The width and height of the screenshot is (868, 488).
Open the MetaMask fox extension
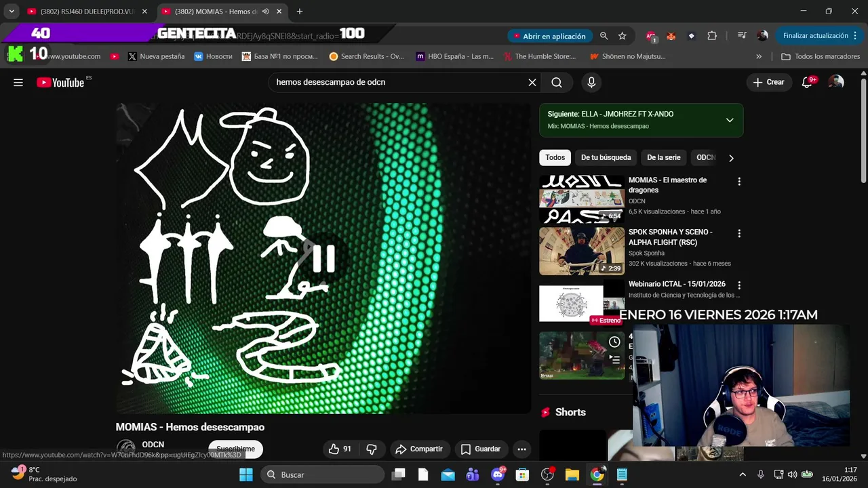671,36
